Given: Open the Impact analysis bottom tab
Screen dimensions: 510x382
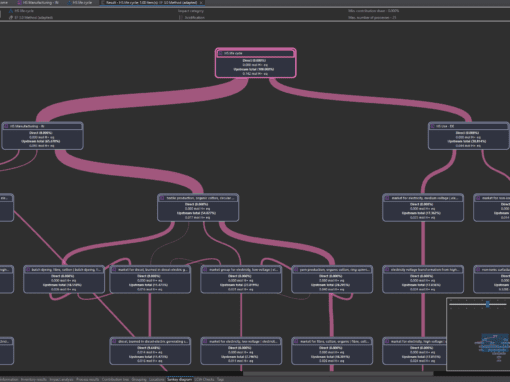Looking at the screenshot, I should click(x=61, y=379).
